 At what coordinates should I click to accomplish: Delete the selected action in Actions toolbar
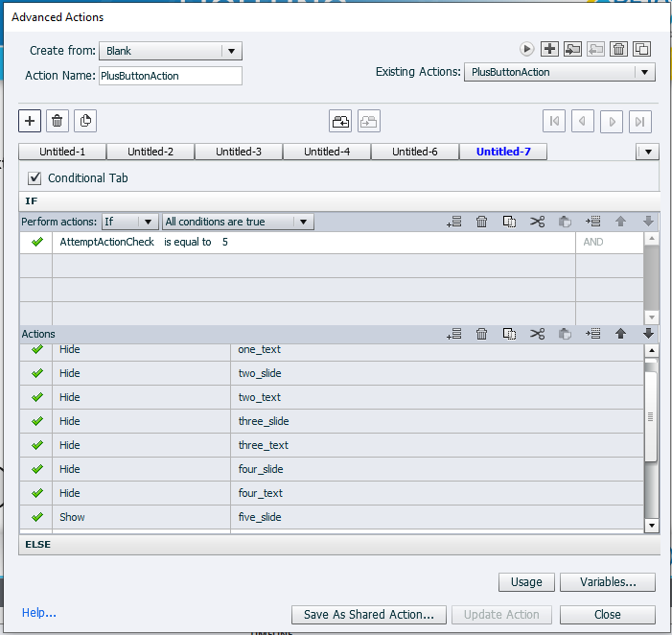[482, 334]
